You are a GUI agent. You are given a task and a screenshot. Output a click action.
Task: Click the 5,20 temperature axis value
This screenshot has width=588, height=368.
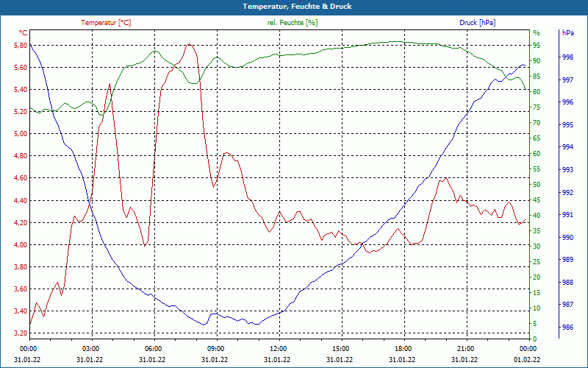coord(21,112)
